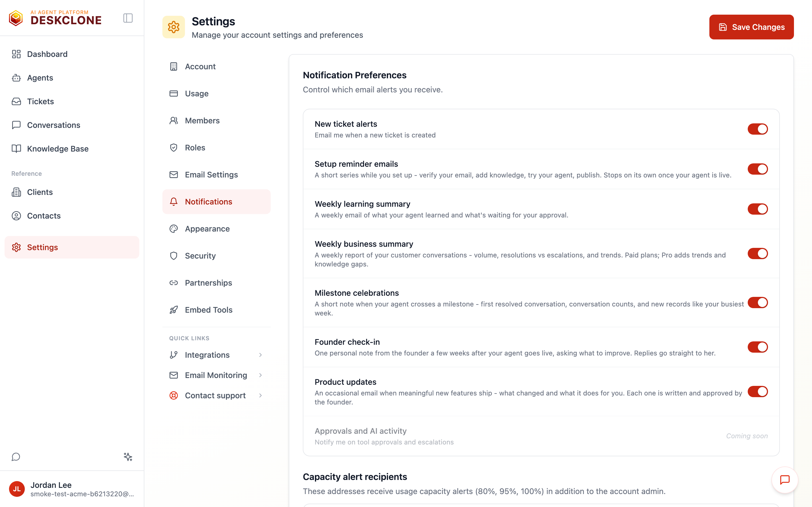Turn off Weekly learning summary toggle

click(757, 209)
